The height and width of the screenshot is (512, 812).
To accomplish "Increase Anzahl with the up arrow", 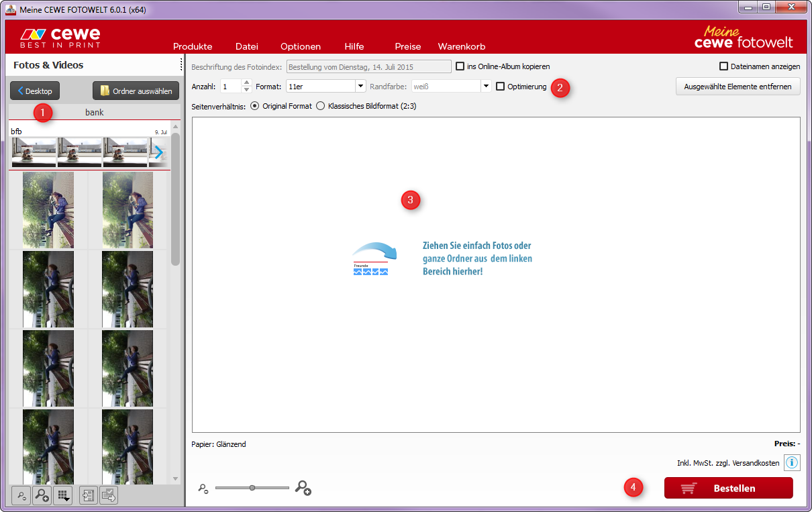I will click(246, 83).
